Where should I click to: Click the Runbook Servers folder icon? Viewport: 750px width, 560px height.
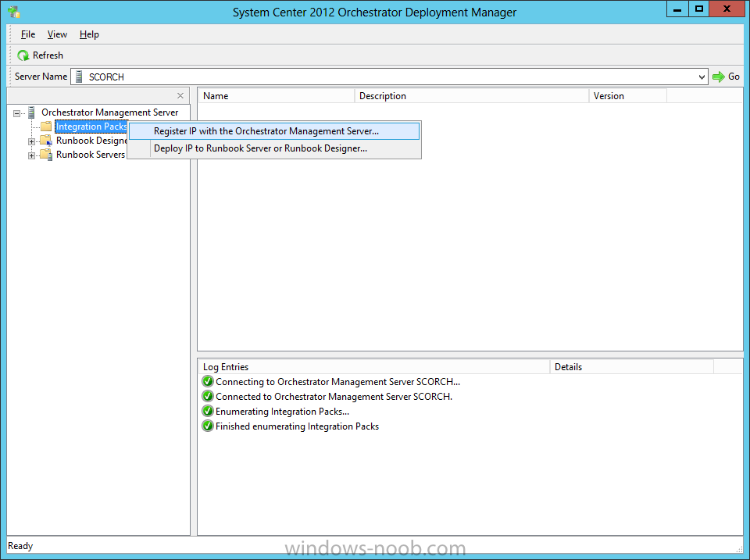tap(46, 155)
